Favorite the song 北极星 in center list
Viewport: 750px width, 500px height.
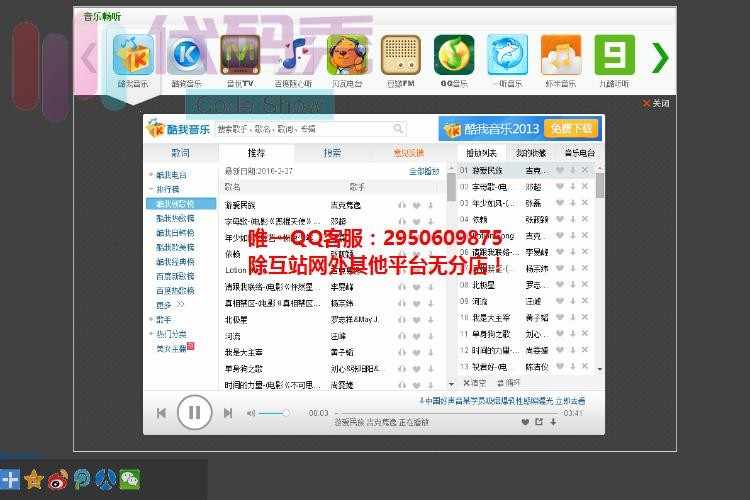[417, 320]
